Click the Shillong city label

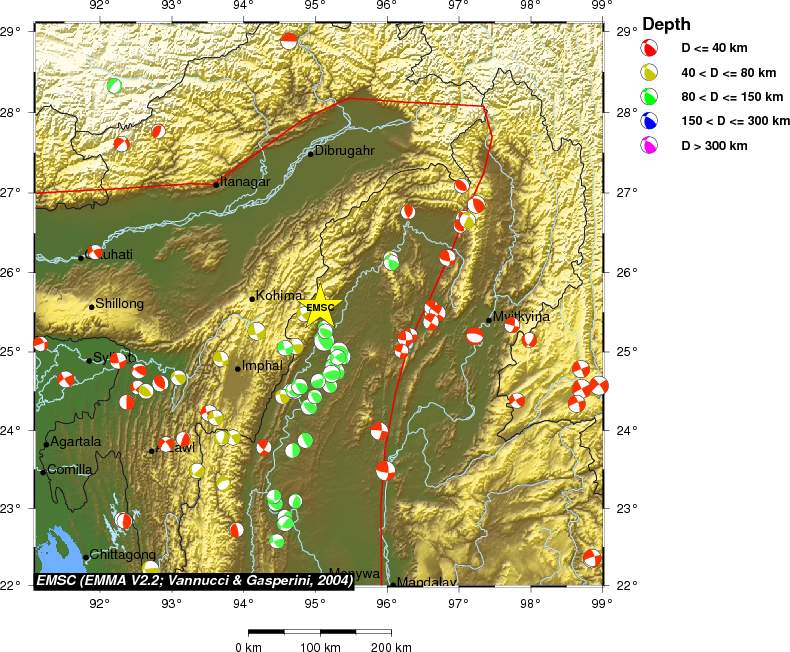(119, 304)
